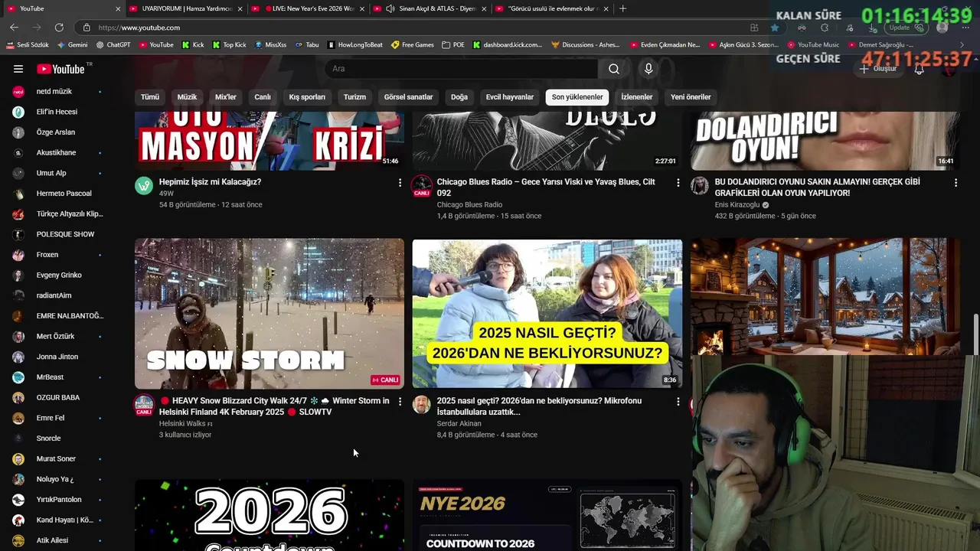Open more options for HEAVY Snow Blizzard video

(400, 401)
